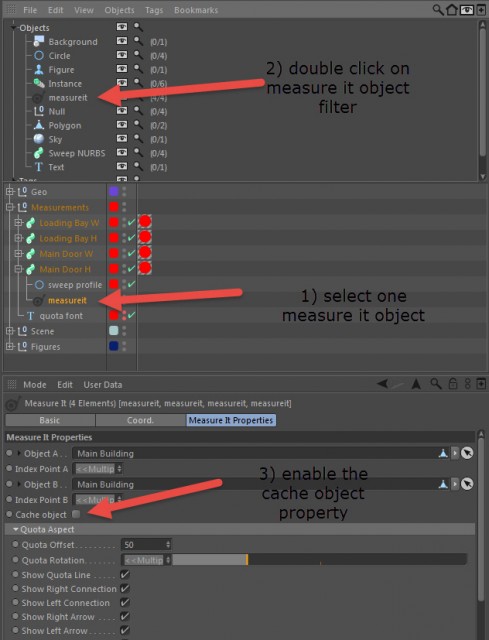Click the dark blue layer color of Figures
489x640 pixels.
point(114,346)
